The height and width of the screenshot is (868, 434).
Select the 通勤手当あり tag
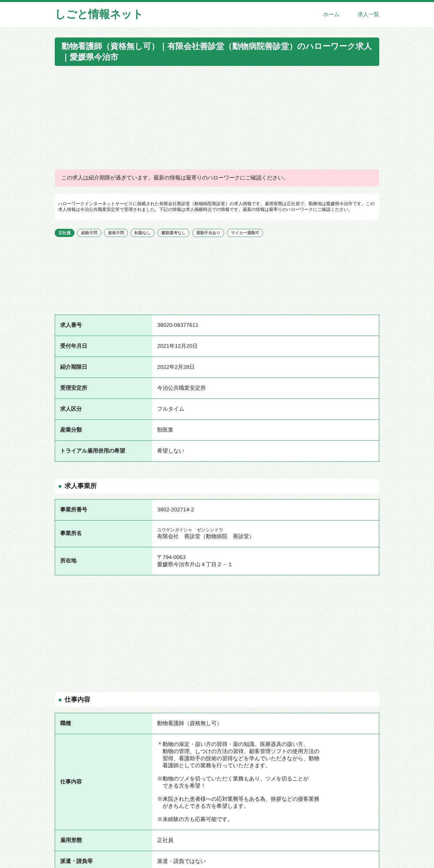point(208,233)
